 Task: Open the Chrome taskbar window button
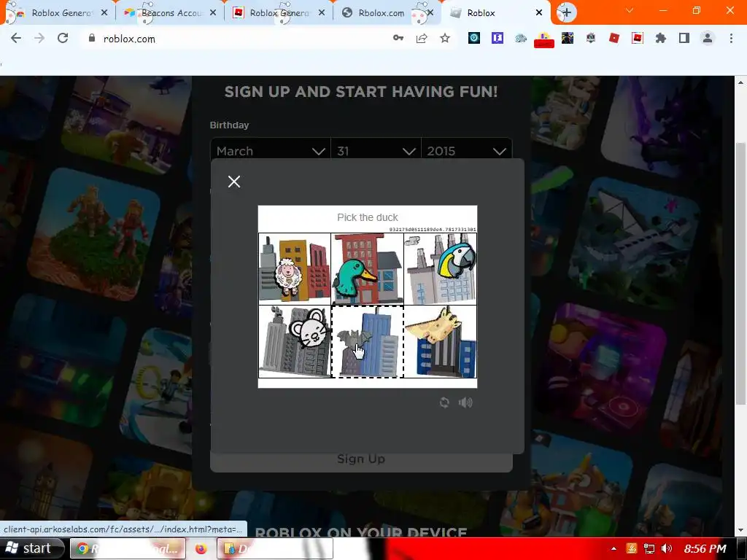127,548
